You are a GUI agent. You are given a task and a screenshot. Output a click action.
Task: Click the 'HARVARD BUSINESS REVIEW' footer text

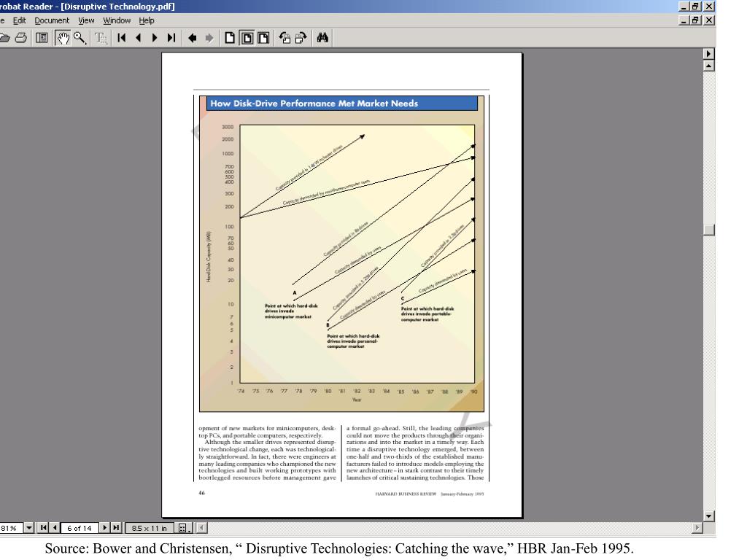point(406,494)
